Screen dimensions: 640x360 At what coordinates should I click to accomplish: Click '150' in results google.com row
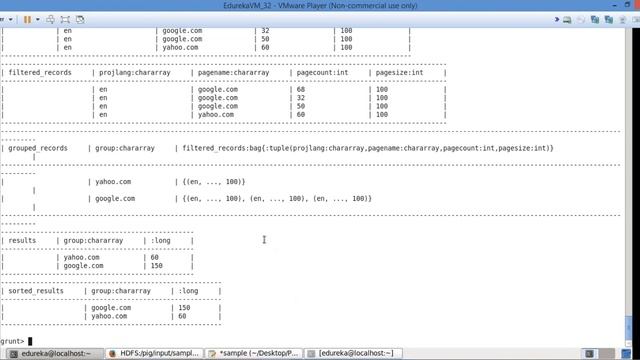156,266
